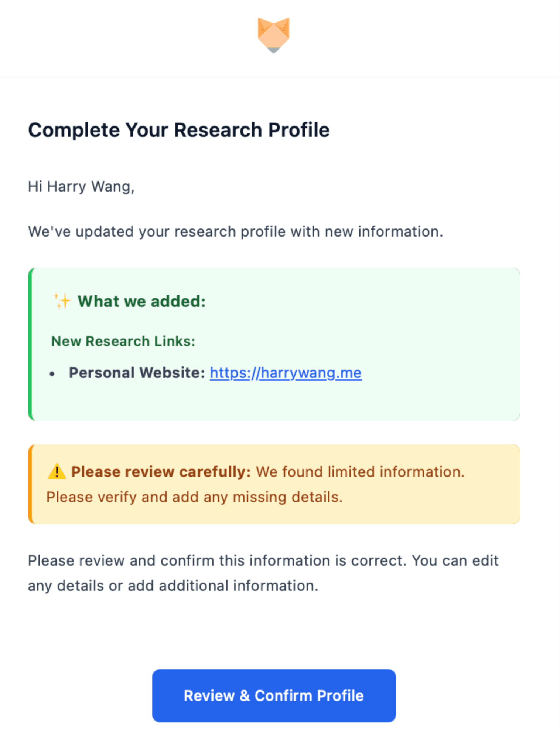Click the sparkles icon beside "What we added"
The width and height of the screenshot is (560, 732).
(62, 300)
